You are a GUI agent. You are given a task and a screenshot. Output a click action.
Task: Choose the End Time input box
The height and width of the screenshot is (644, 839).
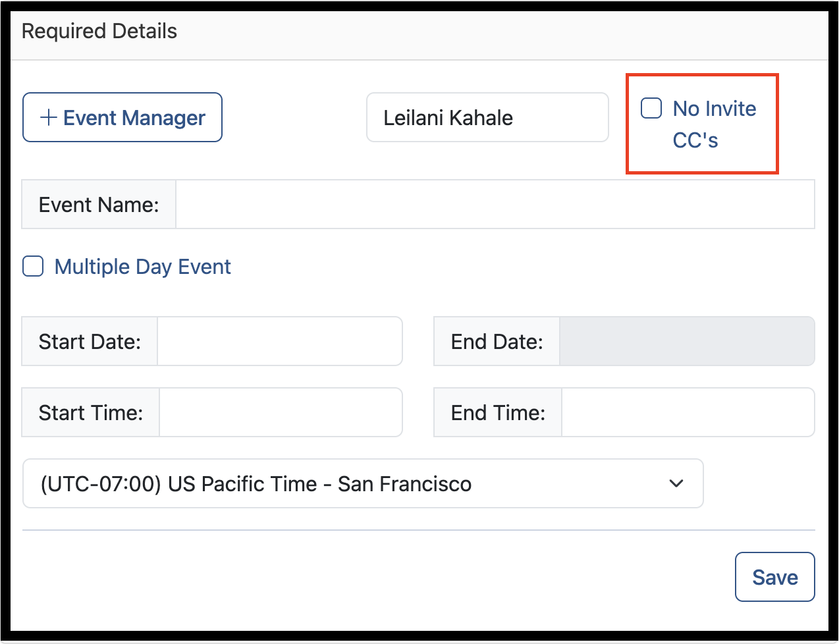point(688,412)
